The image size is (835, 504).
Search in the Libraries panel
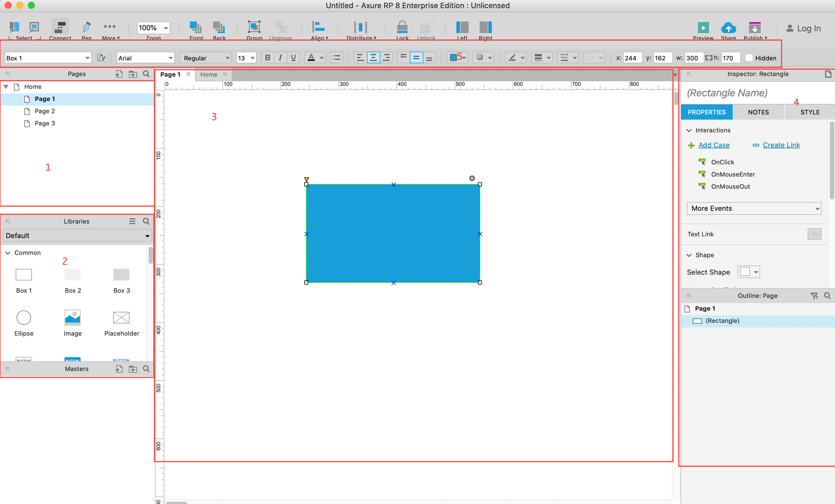point(146,221)
